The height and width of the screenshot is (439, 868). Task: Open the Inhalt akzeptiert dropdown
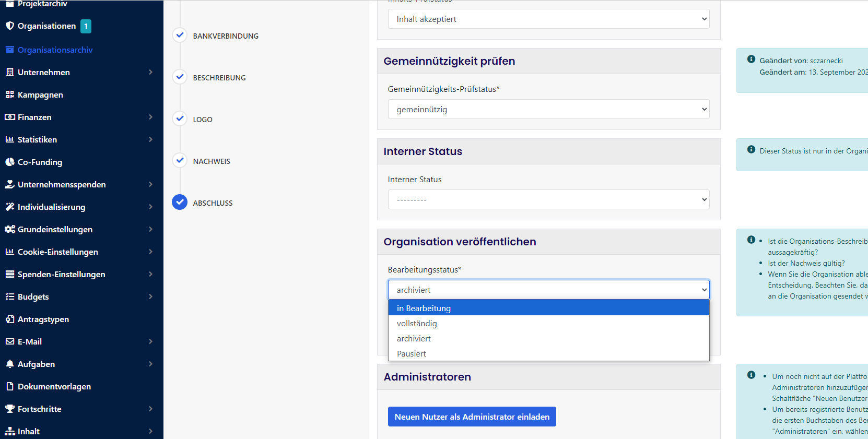pos(548,19)
